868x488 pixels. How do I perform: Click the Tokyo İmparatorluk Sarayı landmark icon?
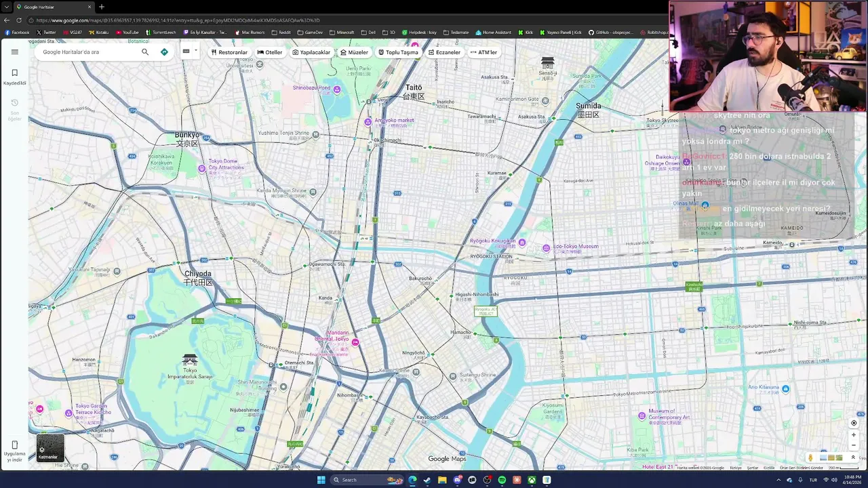pos(190,359)
